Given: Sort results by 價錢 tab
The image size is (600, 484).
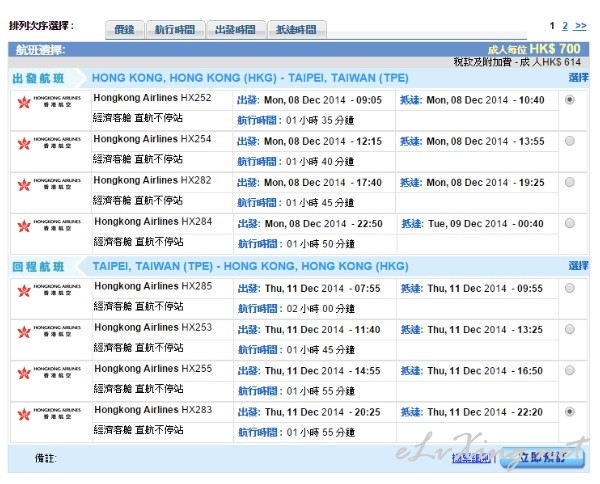Looking at the screenshot, I should [125, 29].
